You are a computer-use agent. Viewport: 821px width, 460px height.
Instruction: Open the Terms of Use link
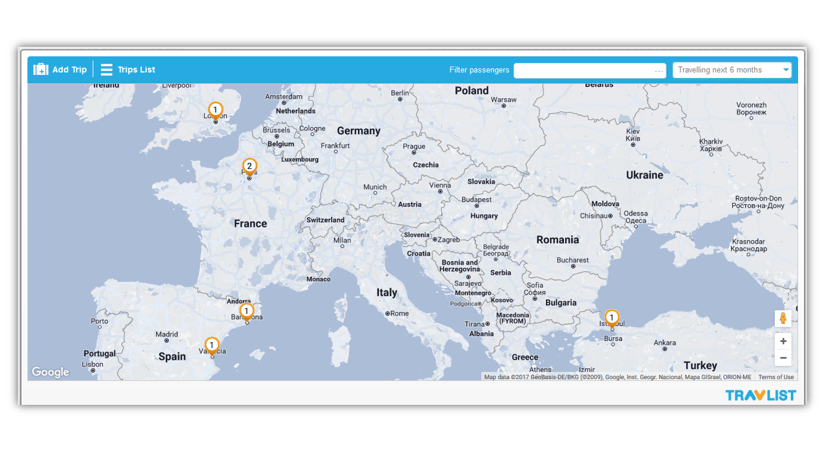[776, 377]
